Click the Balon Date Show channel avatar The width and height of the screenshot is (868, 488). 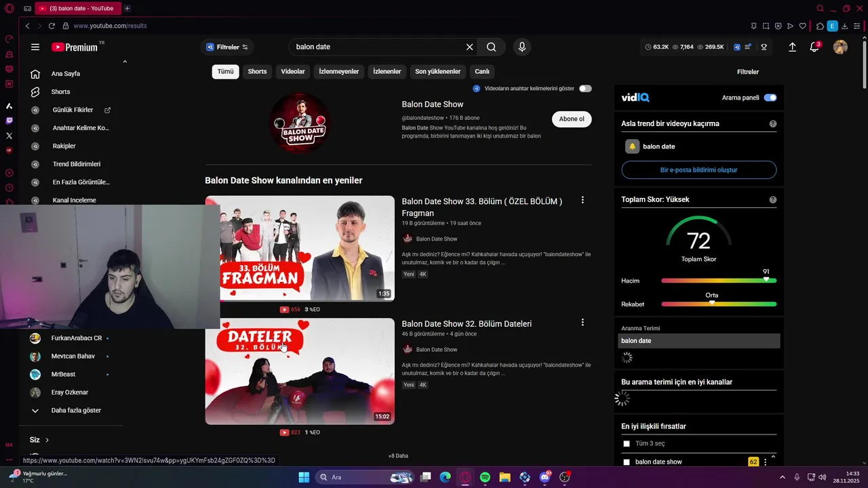[300, 123]
